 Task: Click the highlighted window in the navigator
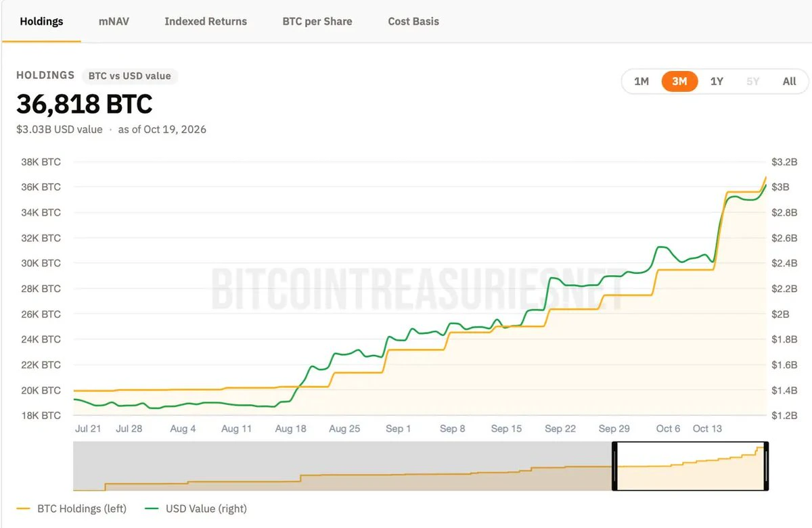[690, 466]
